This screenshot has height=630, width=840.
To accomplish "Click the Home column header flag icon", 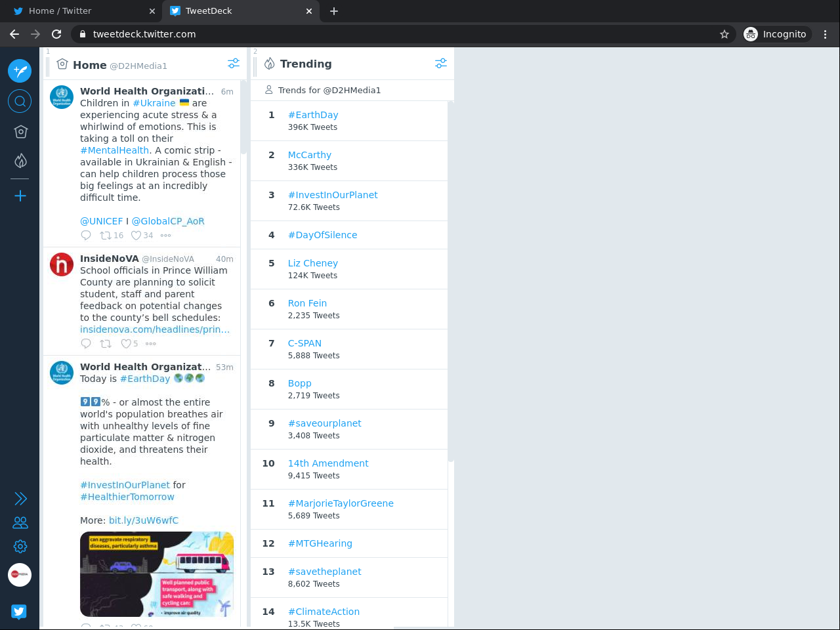I will pos(62,64).
